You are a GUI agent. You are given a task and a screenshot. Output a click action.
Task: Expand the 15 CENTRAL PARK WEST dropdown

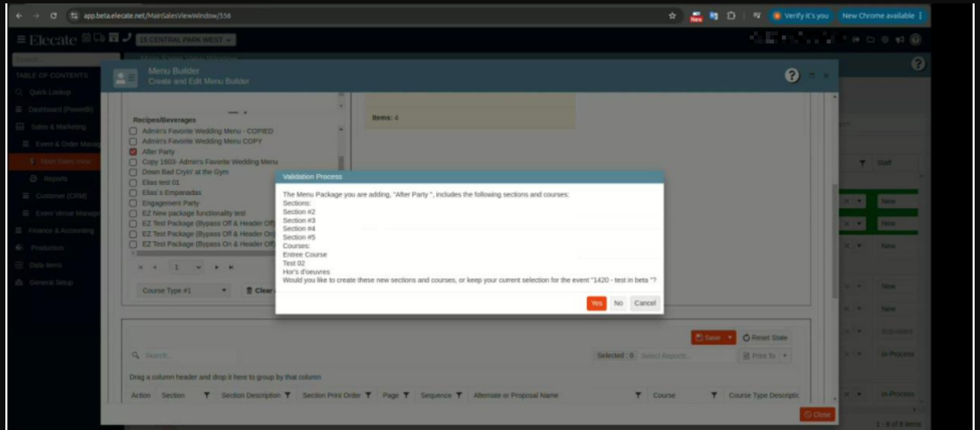[x=185, y=40]
